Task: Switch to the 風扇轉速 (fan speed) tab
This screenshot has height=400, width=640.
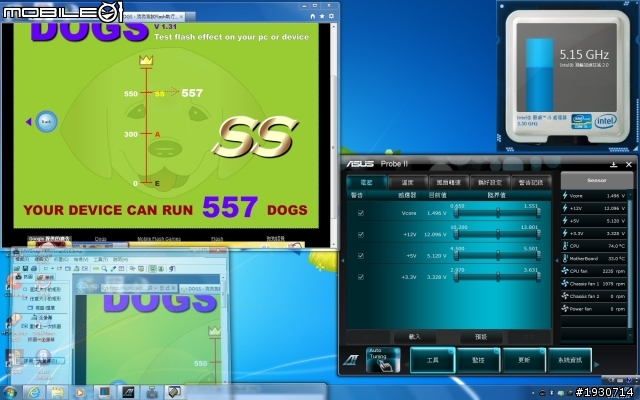Action: [x=449, y=182]
